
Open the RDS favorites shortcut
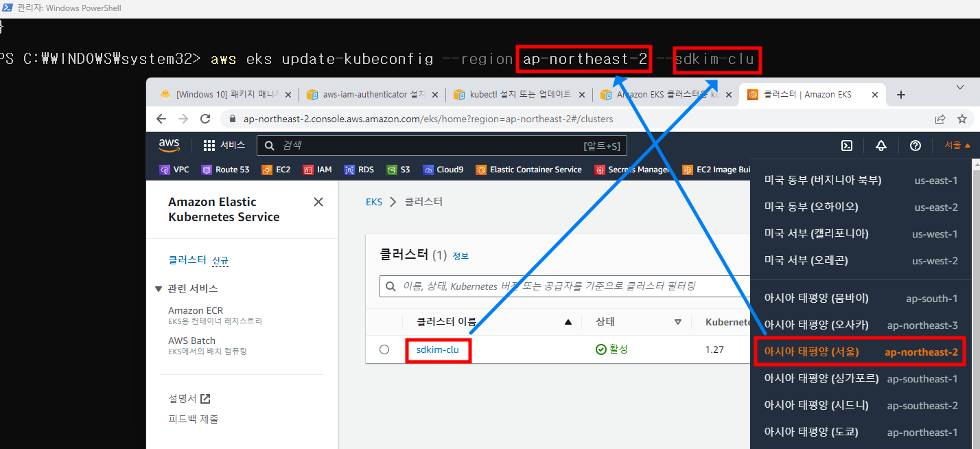pyautogui.click(x=359, y=170)
